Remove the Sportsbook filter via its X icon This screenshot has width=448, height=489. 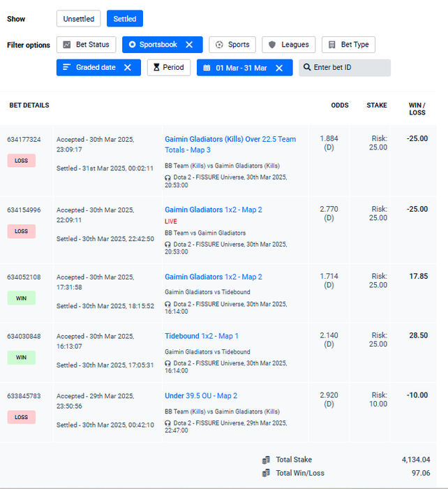[189, 45]
